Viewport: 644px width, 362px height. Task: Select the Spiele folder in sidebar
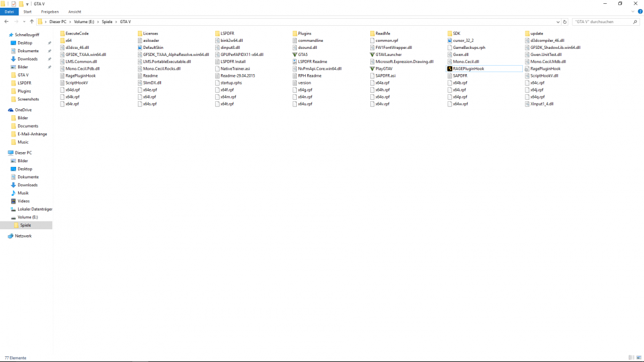click(x=26, y=225)
